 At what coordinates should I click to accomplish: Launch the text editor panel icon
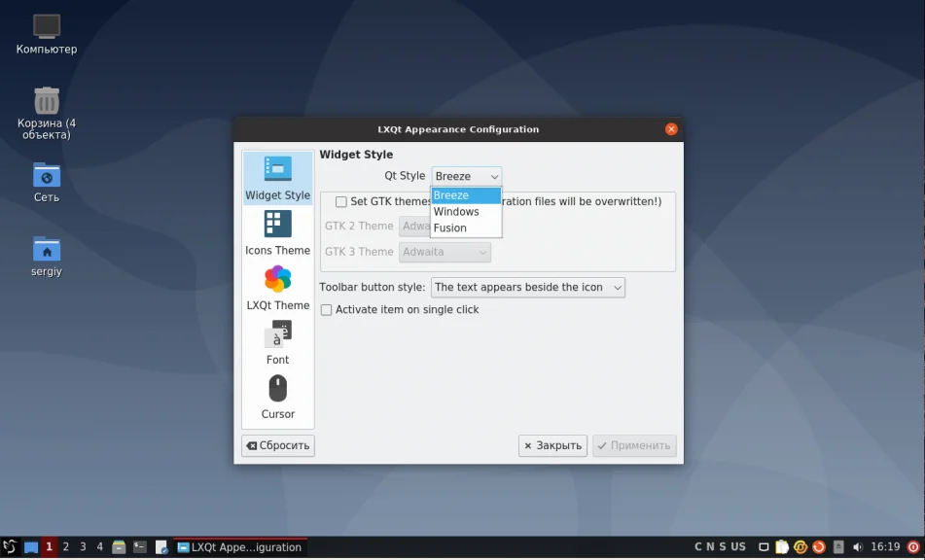point(161,547)
